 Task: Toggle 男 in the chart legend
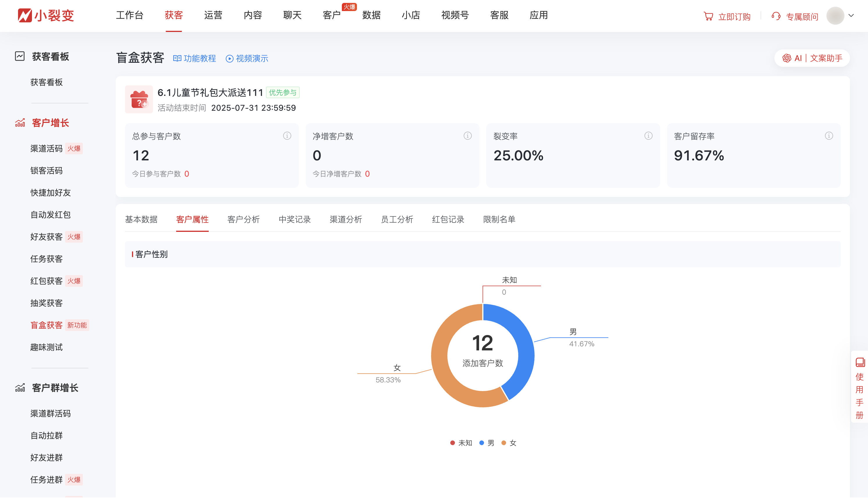487,443
